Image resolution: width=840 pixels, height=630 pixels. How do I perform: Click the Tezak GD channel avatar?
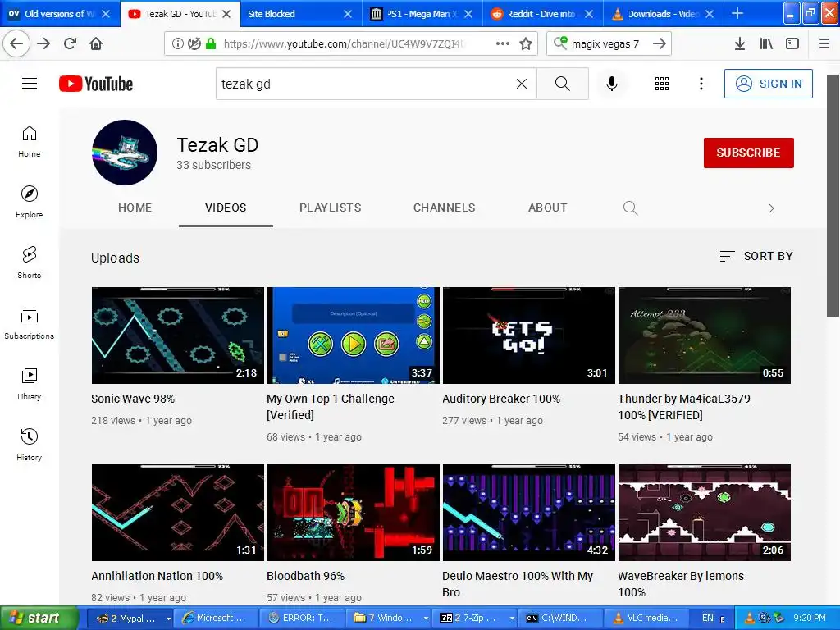pos(125,153)
